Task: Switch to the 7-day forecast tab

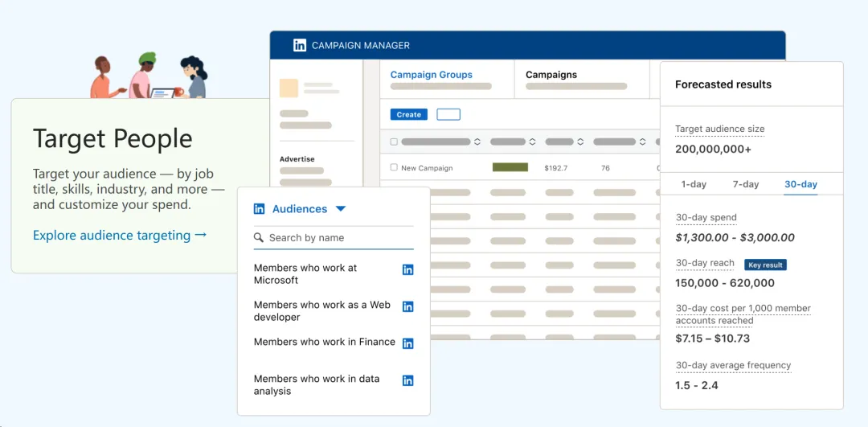Action: (745, 184)
